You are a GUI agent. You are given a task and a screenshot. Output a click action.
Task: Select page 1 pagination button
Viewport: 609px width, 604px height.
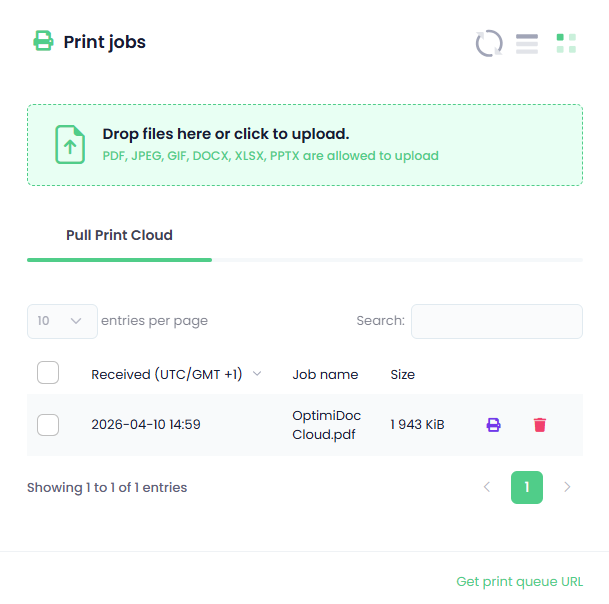527,487
